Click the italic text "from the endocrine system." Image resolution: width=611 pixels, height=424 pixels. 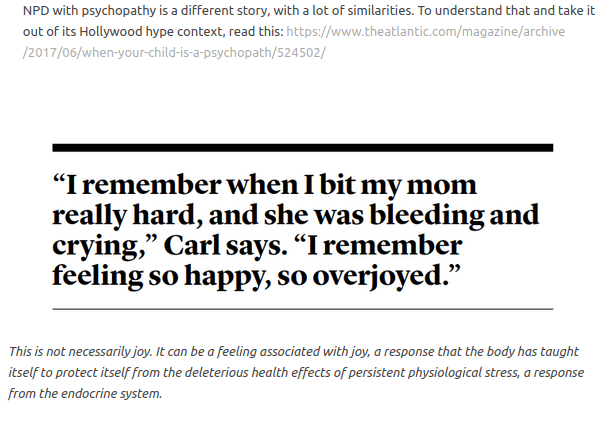pyautogui.click(x=86, y=393)
